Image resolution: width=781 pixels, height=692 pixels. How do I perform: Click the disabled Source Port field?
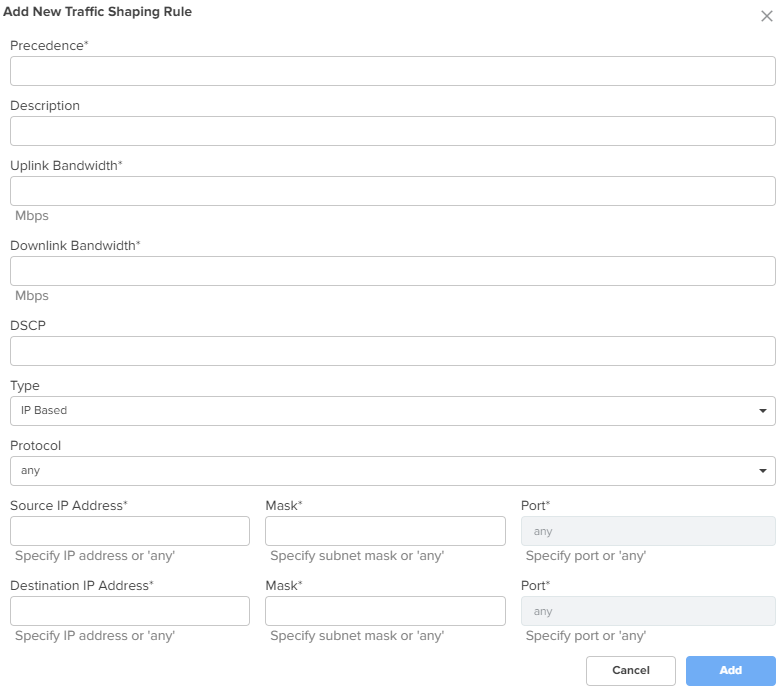coord(648,531)
